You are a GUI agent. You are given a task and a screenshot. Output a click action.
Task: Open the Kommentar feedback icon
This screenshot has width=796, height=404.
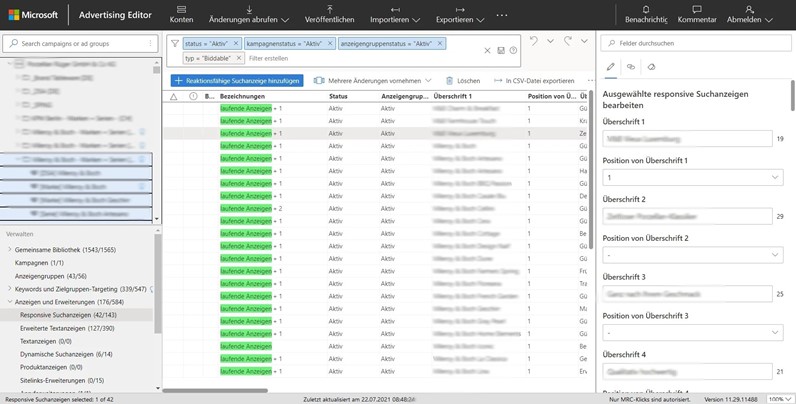click(697, 15)
